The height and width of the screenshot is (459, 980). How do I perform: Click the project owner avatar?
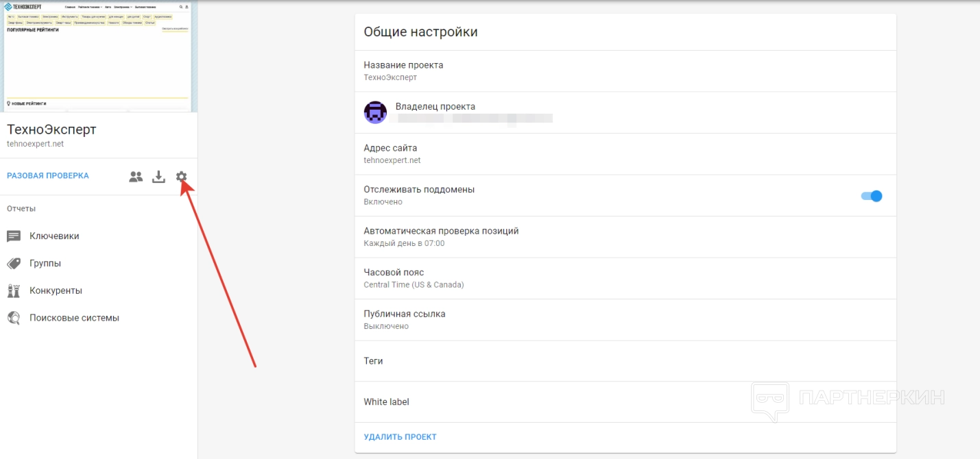click(375, 112)
